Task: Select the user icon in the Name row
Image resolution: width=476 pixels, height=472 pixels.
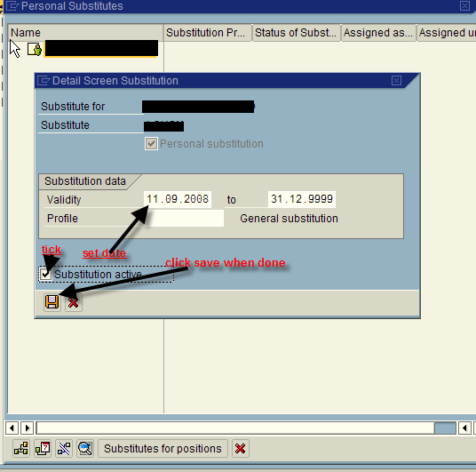Action: coord(35,49)
